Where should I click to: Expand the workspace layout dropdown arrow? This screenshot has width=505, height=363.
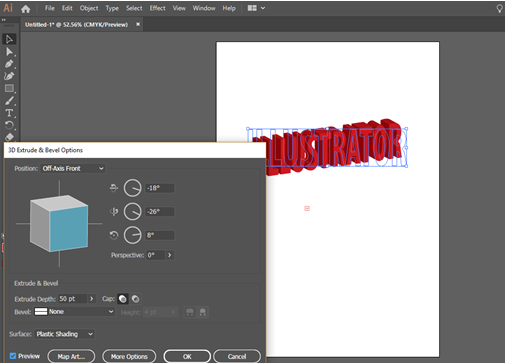tap(263, 8)
